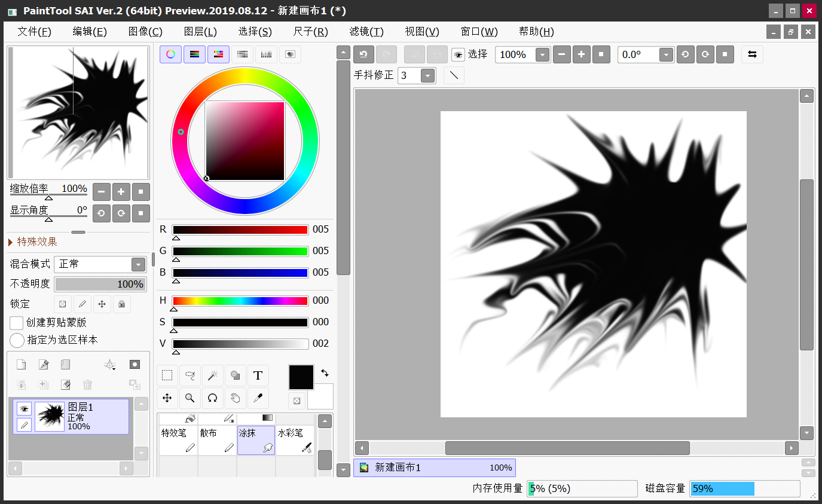Zoom in with the plus button under navigator

click(121, 192)
